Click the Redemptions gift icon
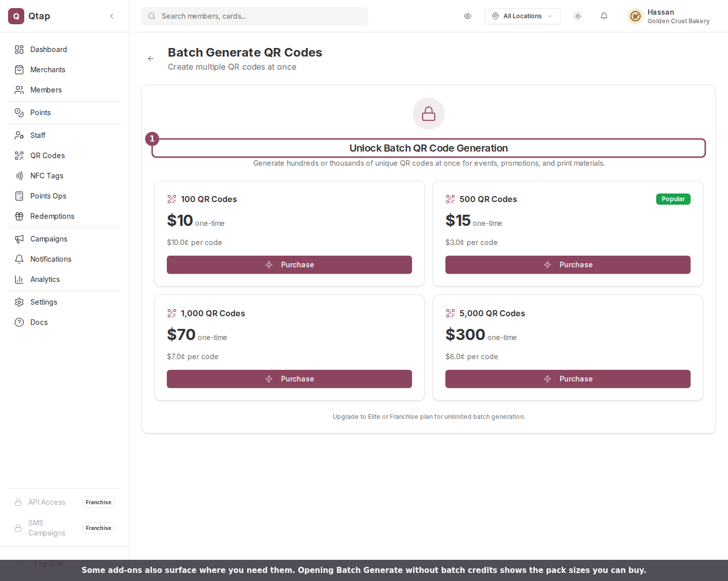 click(x=19, y=216)
